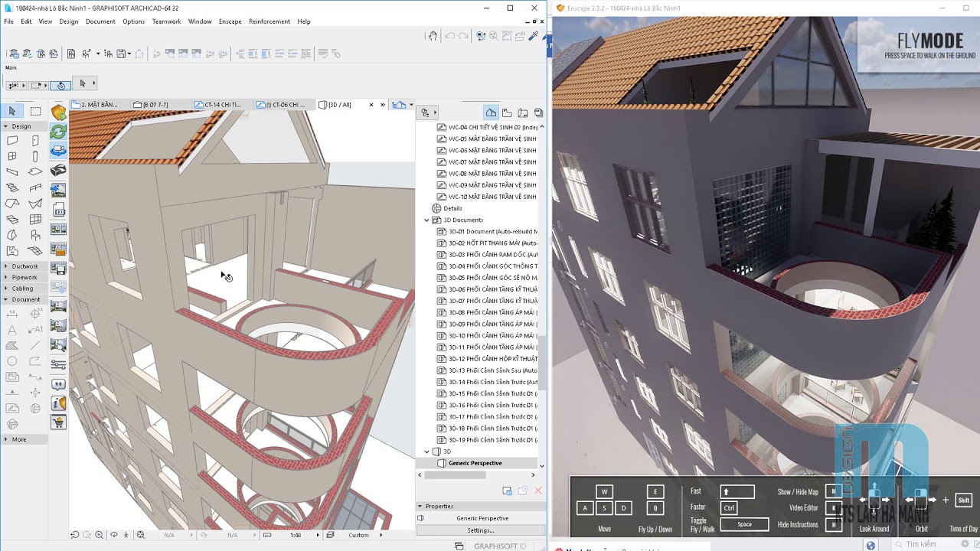Toggle the magic wand selection button
Viewport: 980px width, 551px height.
(61, 85)
